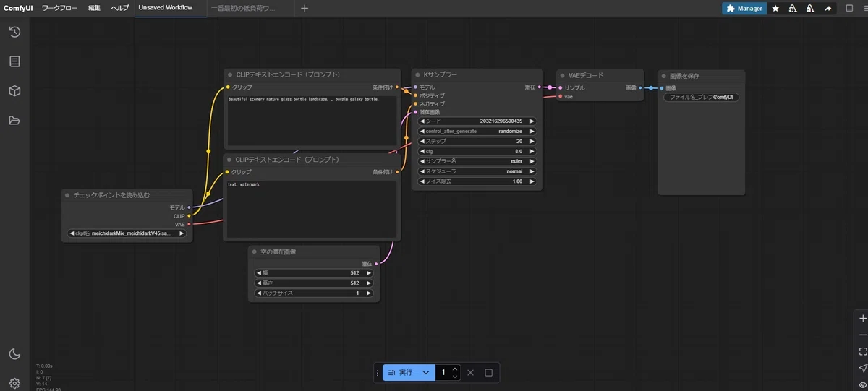Viewport: 868px width, 391px height.
Task: Fit view with the canvas frame icon
Action: tap(861, 352)
